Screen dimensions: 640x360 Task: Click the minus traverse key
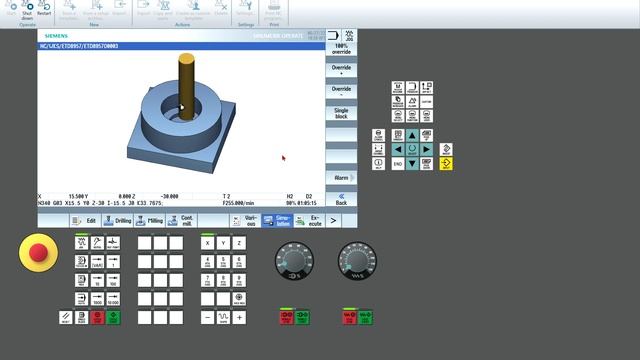(207, 318)
